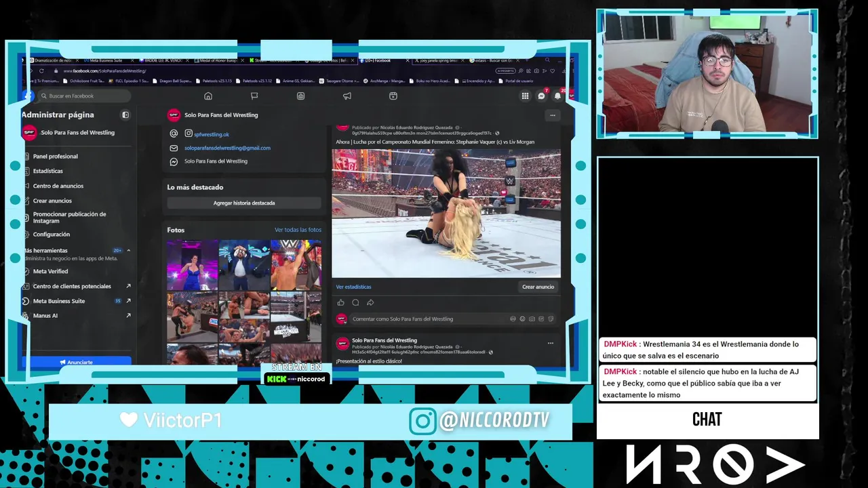Collapse the Administrar página sidebar panel icon
The image size is (868, 488).
pyautogui.click(x=125, y=115)
